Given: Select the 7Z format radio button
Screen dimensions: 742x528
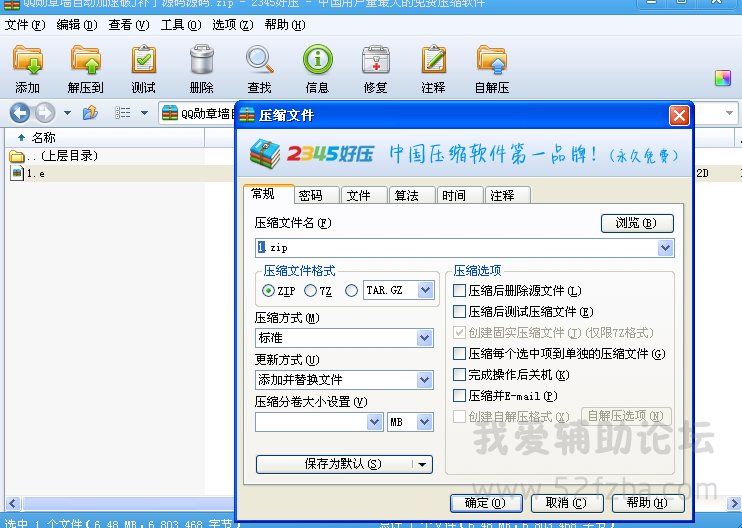Looking at the screenshot, I should [x=311, y=291].
